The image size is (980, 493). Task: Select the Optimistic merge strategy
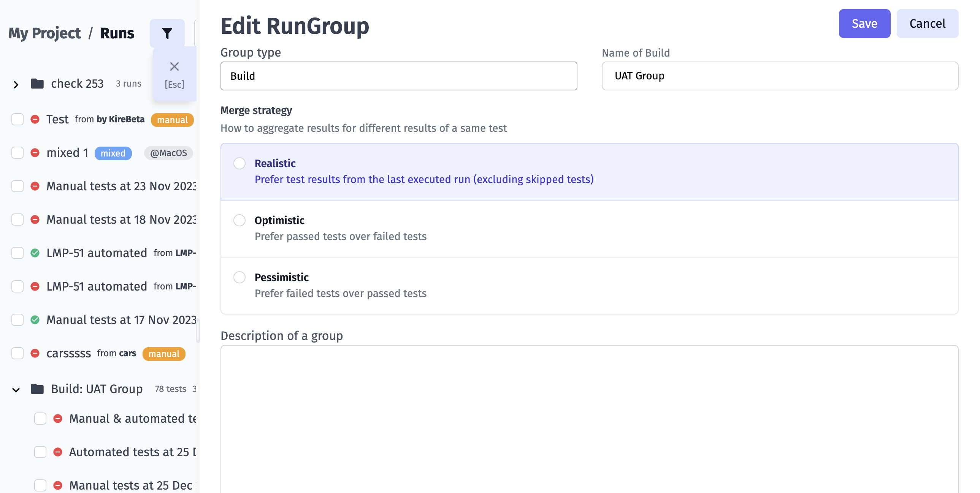[239, 220]
